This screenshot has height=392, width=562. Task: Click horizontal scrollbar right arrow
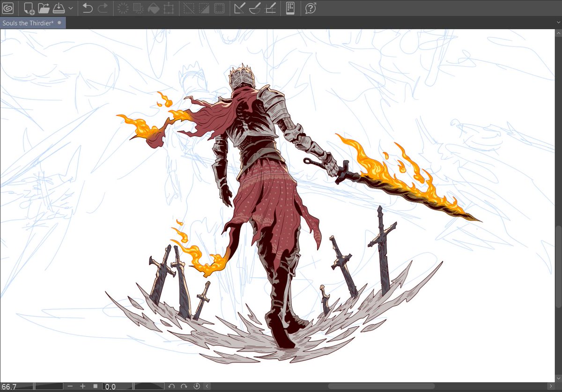pos(551,386)
